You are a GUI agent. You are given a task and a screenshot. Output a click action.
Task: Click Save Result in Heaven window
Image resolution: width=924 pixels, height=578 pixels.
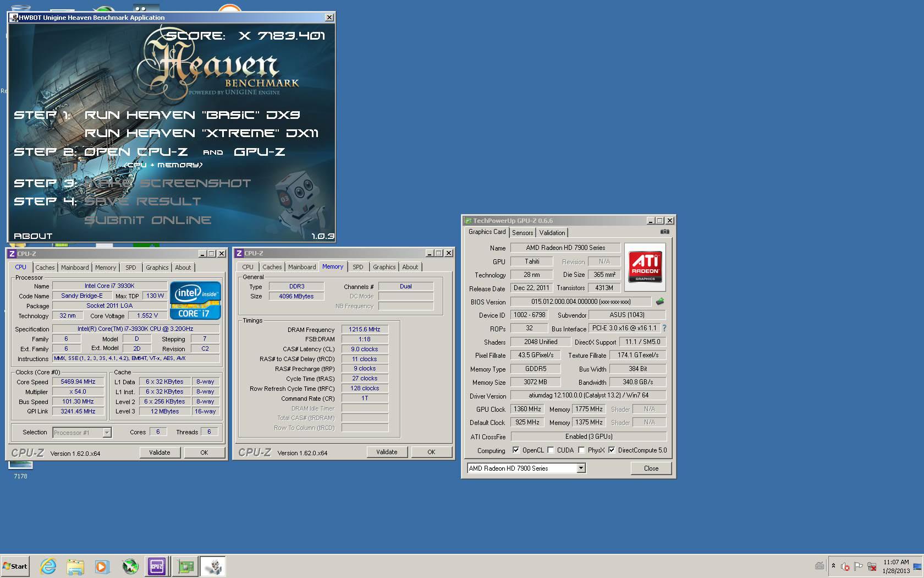pyautogui.click(x=142, y=201)
